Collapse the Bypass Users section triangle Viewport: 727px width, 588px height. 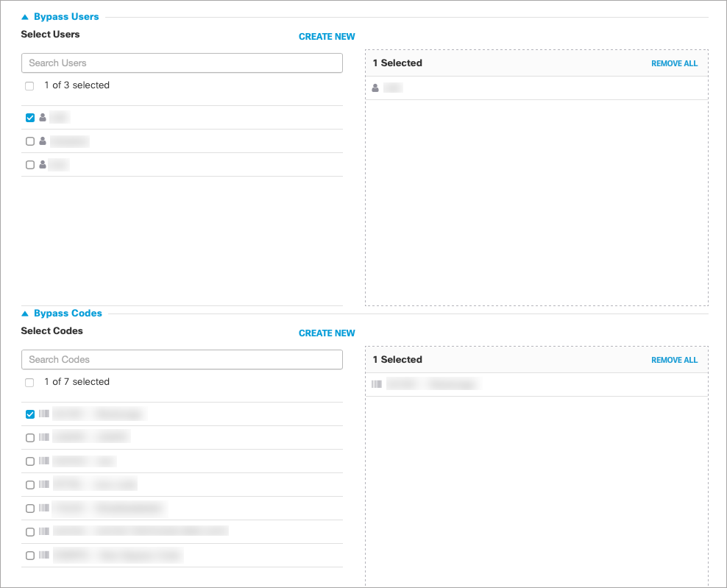tap(25, 17)
